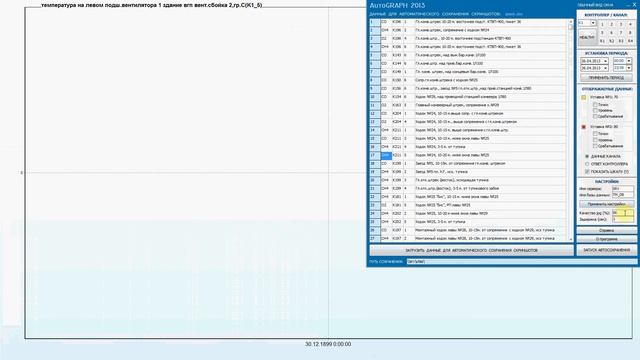Select channel button 8
The width and height of the screenshot is (640, 360).
pos(630,33)
